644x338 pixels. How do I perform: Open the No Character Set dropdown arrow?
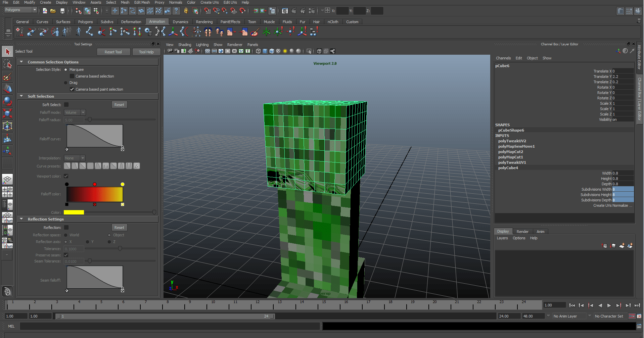(590, 316)
